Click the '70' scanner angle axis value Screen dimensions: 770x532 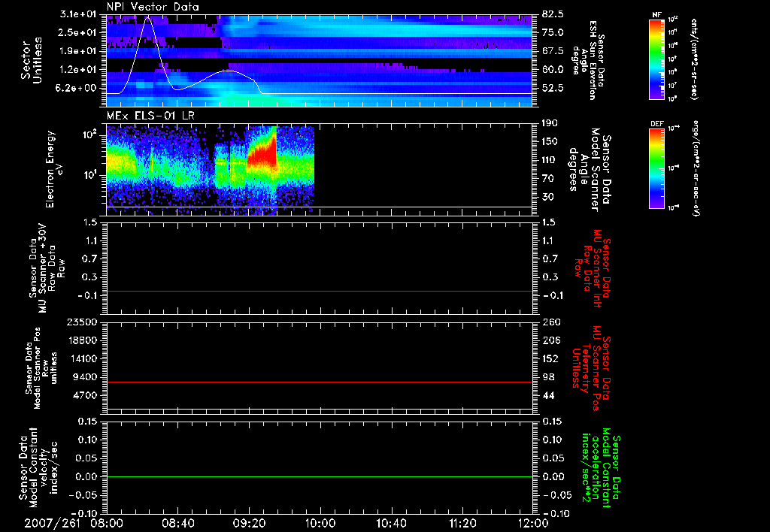547,179
